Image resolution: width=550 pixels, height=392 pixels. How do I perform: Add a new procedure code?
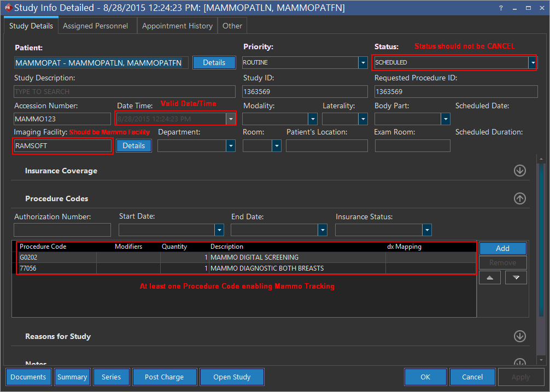click(x=502, y=248)
